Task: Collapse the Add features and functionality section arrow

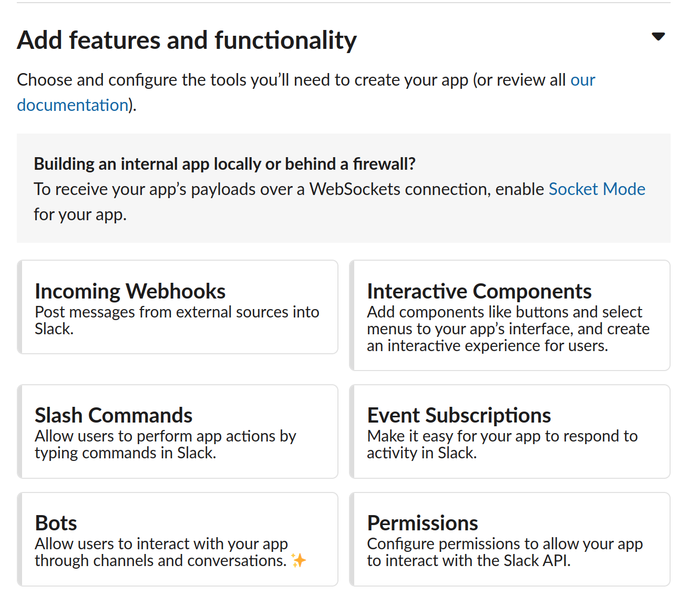Action: (658, 37)
